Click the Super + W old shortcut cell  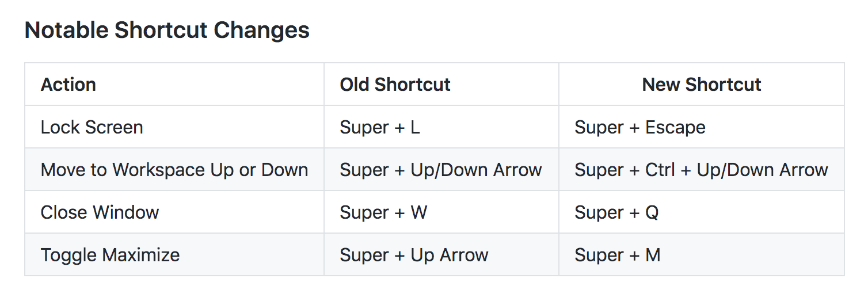[441, 212]
